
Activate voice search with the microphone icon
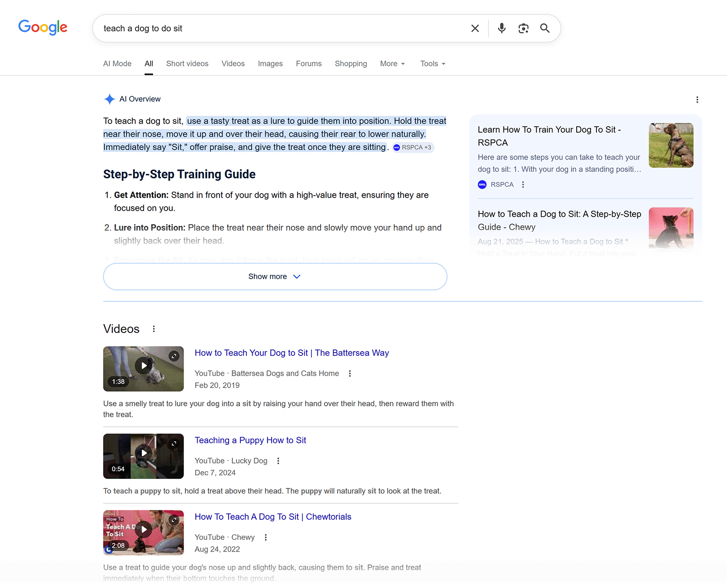tap(501, 28)
